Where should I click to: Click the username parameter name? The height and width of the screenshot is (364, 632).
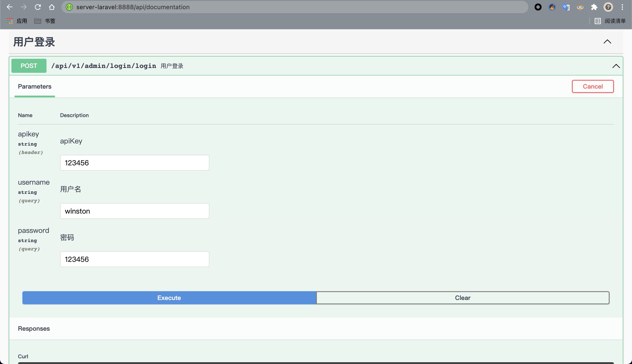pos(34,182)
